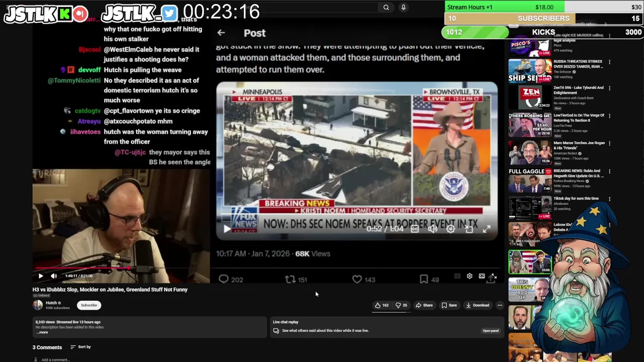Open the Sort by comments dropdown
The image size is (644, 362).
point(80,347)
